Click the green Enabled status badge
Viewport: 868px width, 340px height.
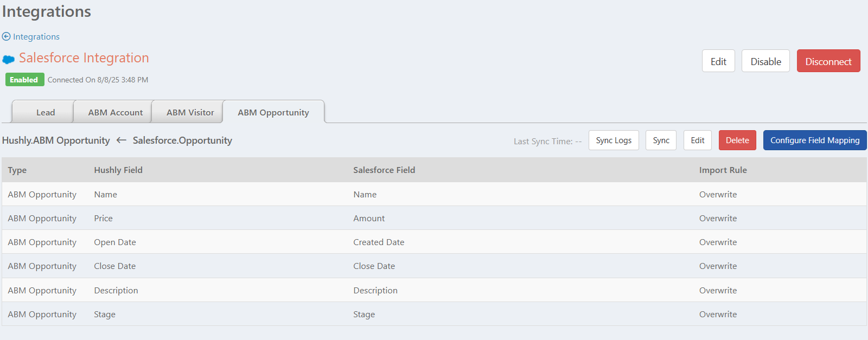24,80
